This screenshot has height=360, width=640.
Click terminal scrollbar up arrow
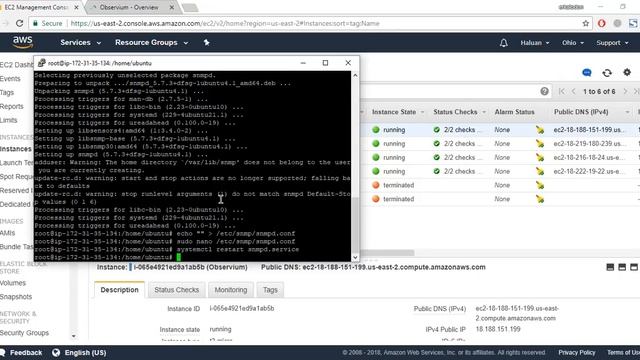[x=355, y=75]
